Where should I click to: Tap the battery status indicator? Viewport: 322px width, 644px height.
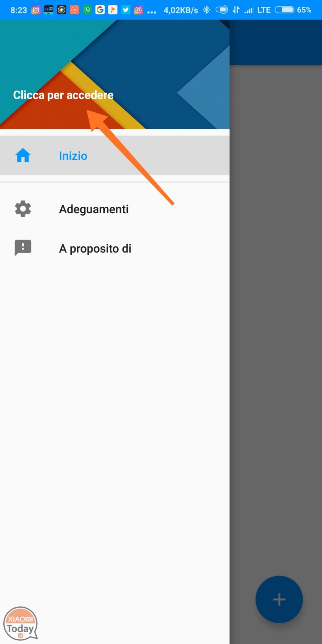pyautogui.click(x=293, y=10)
